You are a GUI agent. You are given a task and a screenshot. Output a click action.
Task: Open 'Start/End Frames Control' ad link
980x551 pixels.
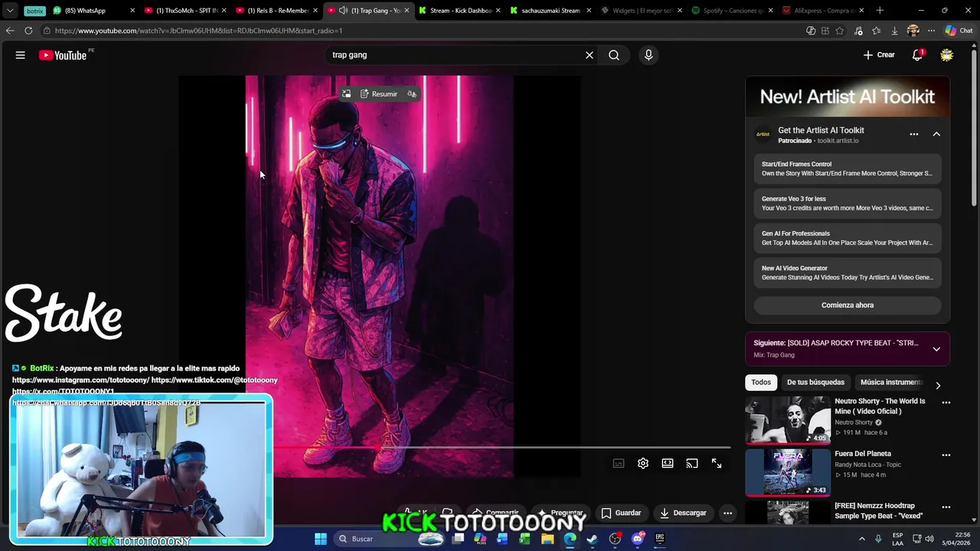point(848,168)
